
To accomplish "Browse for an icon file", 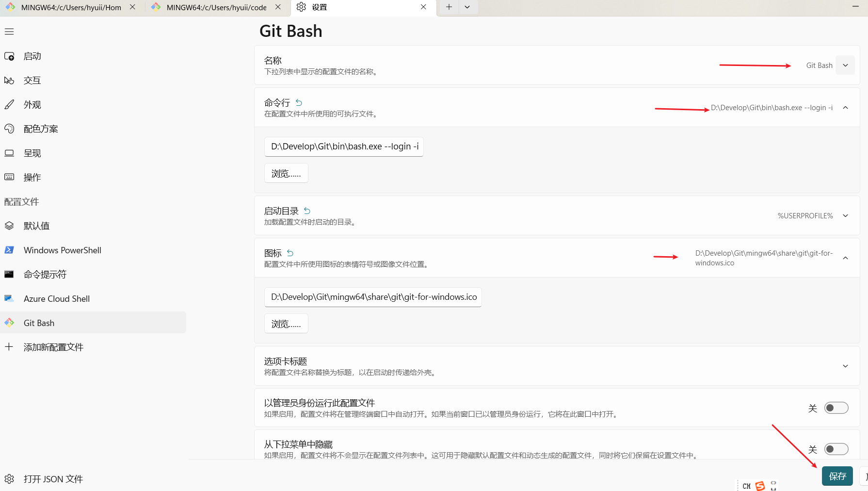I will click(x=286, y=324).
